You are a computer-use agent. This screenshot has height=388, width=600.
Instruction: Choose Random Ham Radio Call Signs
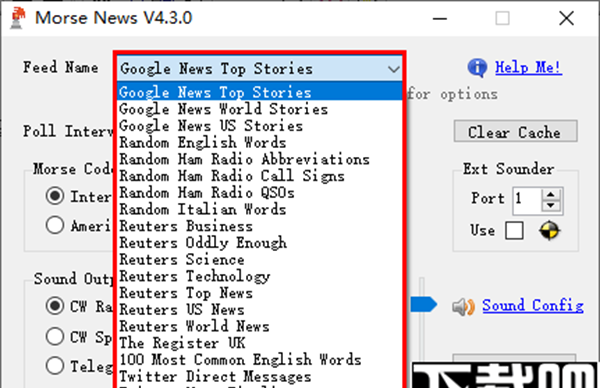259,176
